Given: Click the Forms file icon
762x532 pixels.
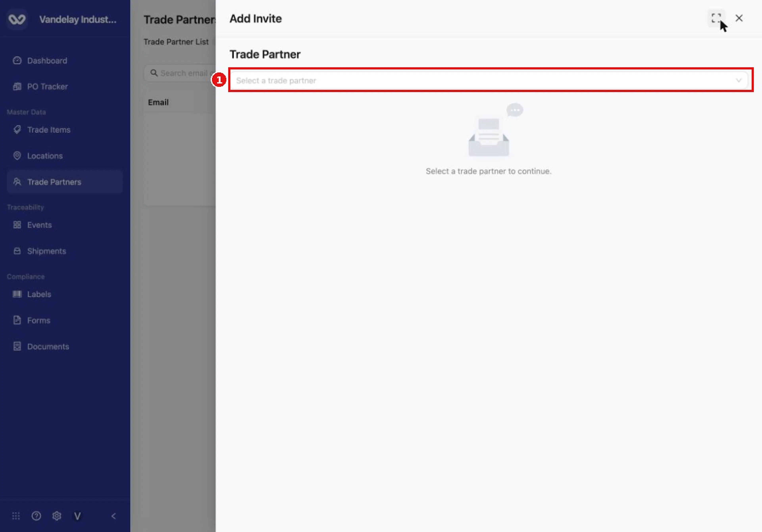Looking at the screenshot, I should [x=17, y=320].
